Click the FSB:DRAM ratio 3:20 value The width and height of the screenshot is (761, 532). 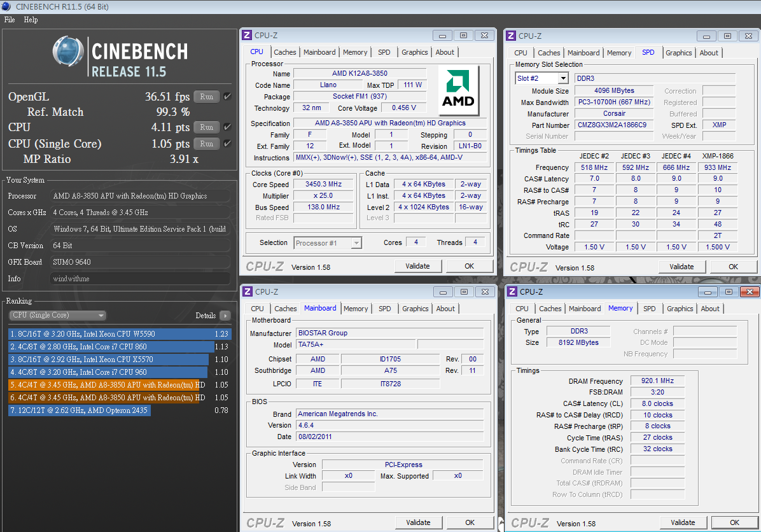pyautogui.click(x=658, y=392)
